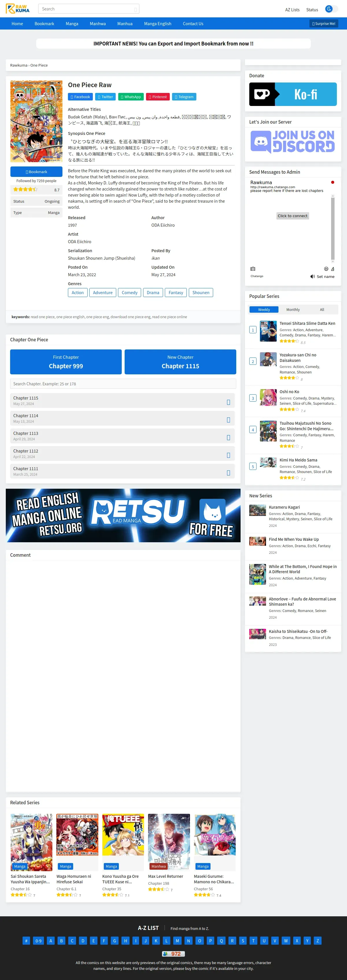
Task: Select 0-9 in the A-Z list
Action: [38, 941]
